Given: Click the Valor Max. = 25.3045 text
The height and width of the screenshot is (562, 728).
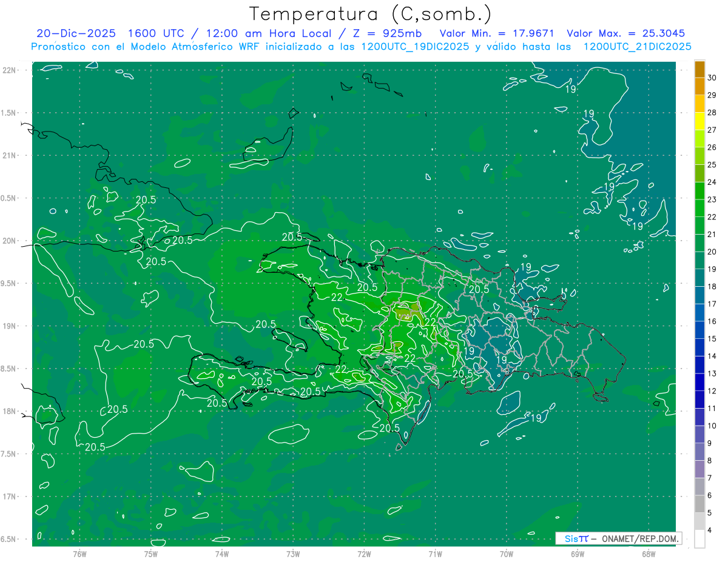Looking at the screenshot, I should pyautogui.click(x=626, y=33).
